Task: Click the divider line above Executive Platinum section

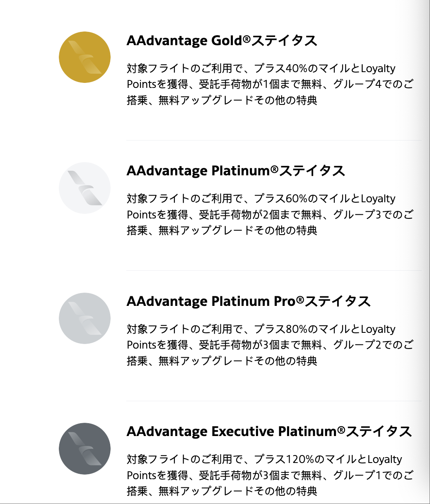Action: [x=273, y=401]
